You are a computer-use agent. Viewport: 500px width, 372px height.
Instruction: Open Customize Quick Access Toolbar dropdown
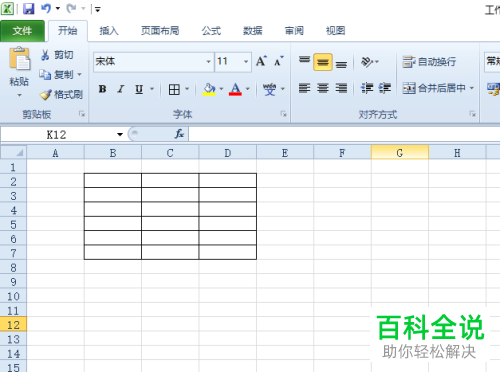click(97, 9)
